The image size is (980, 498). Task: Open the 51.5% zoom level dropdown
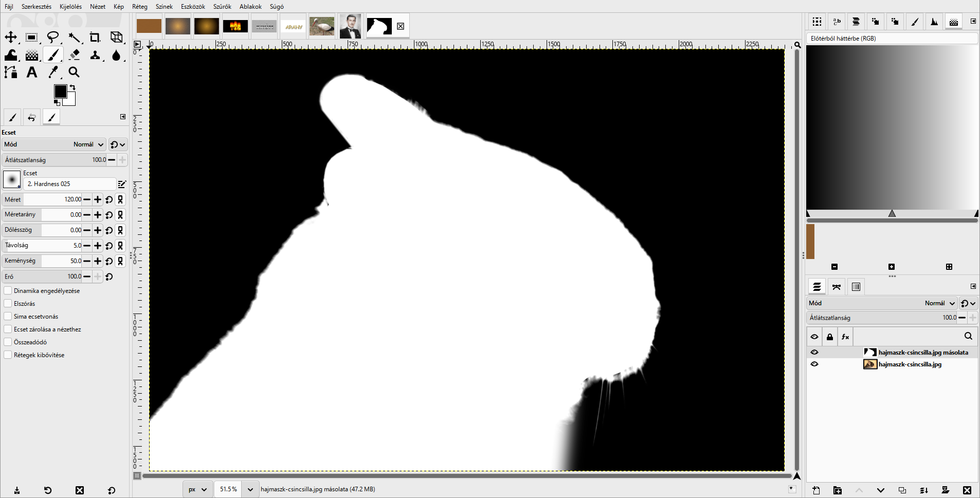[x=250, y=489]
